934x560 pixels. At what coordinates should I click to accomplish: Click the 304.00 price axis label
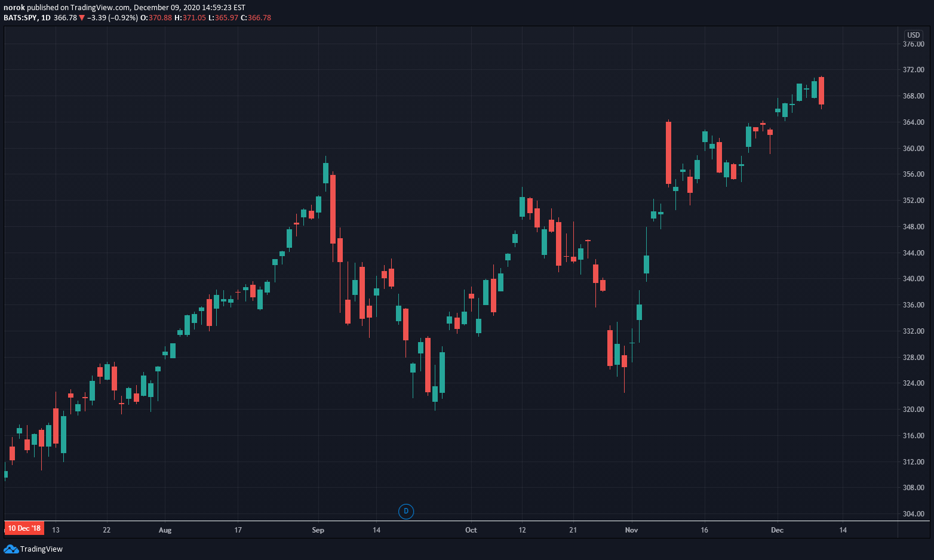[x=913, y=514]
